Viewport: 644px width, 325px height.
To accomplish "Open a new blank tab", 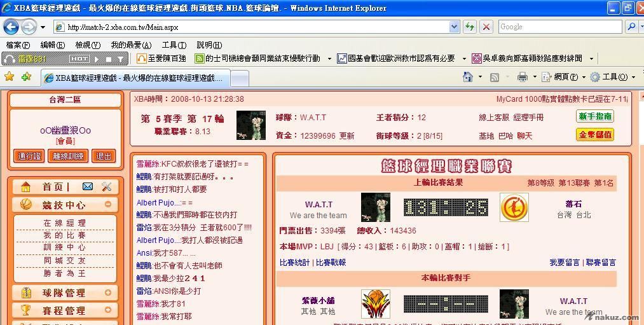I will tap(240, 78).
